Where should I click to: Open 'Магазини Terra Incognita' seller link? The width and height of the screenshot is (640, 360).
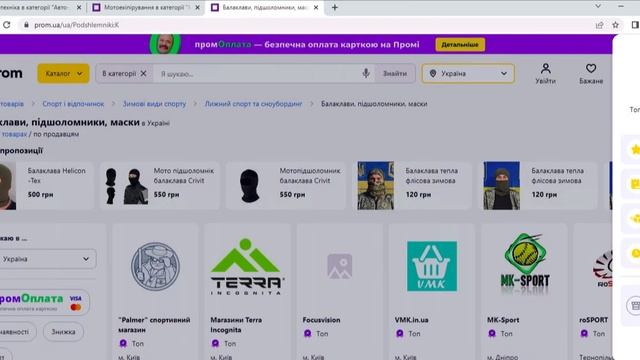coord(236,325)
